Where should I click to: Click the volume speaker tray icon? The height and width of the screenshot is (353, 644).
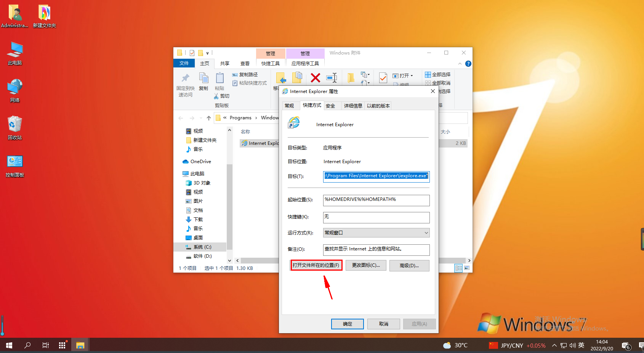tap(572, 345)
